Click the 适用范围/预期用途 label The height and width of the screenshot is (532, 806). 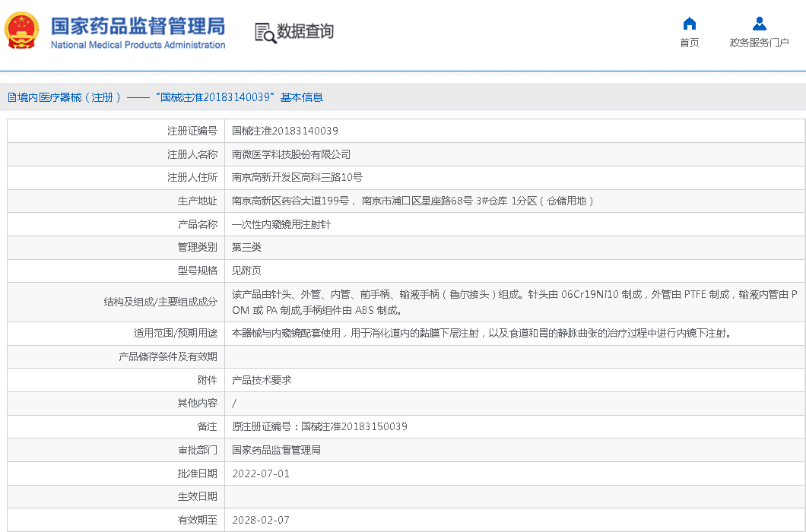(x=176, y=333)
